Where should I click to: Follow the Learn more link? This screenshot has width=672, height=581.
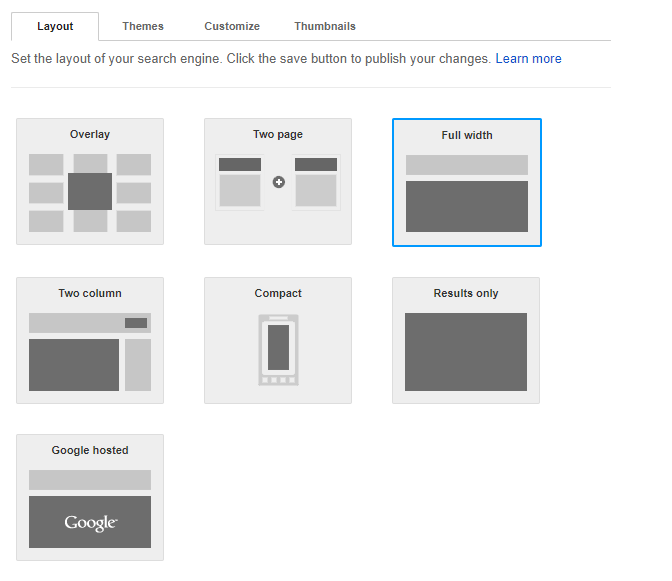coord(528,59)
